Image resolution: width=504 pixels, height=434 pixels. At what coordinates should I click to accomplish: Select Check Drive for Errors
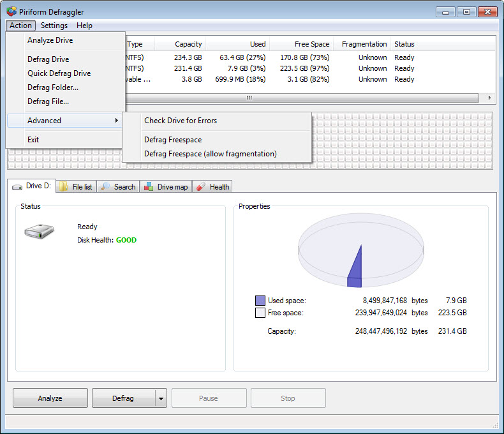[217, 121]
